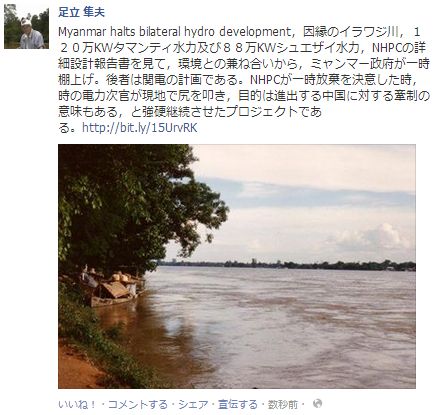The height and width of the screenshot is (415, 438).
Task: Click the line mentioning ミャンマー政府
Action: pos(244,64)
